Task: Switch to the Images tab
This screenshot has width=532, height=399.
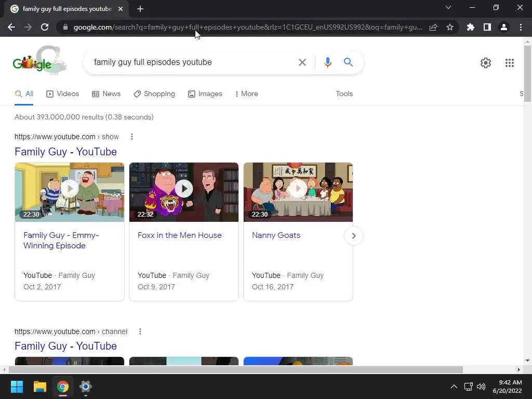Action: [205, 94]
